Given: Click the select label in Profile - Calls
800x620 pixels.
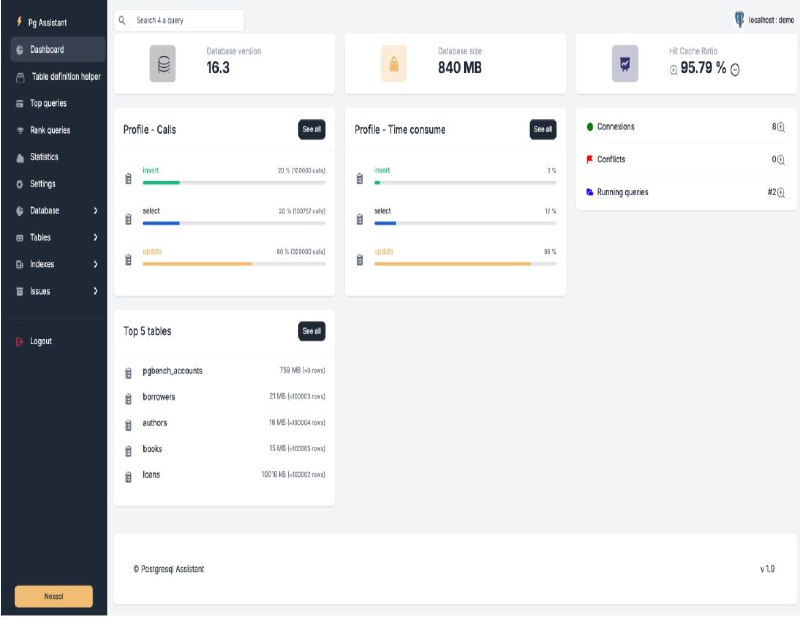Looking at the screenshot, I should (x=151, y=211).
